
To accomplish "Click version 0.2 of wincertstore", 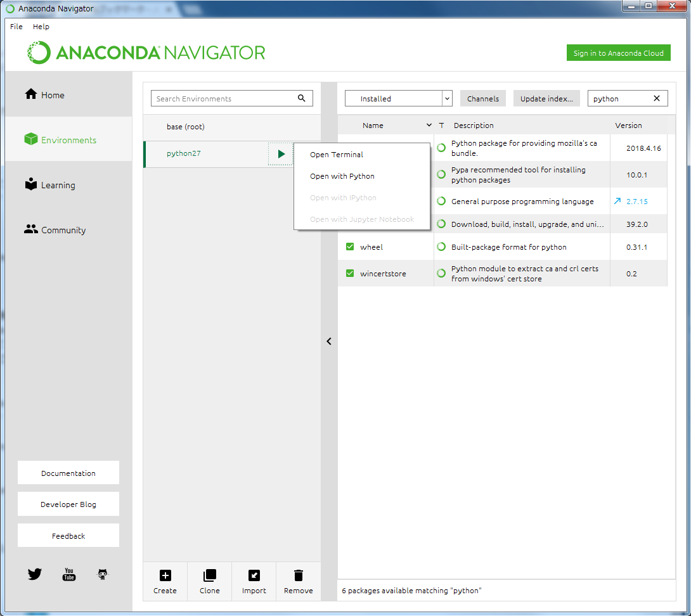I will (x=631, y=273).
